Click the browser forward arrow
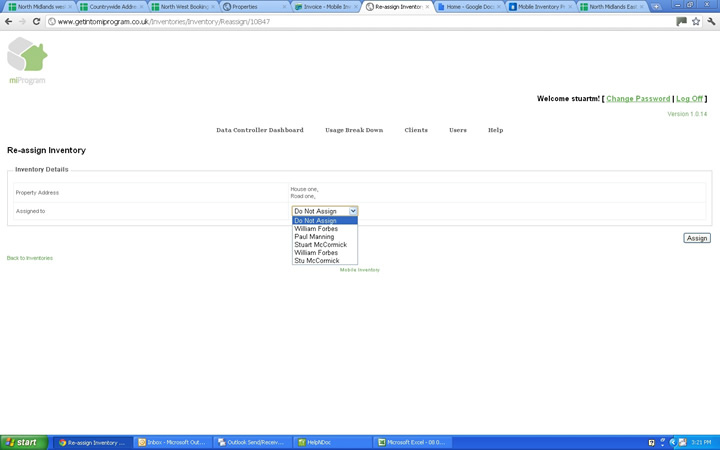This screenshot has width=720, height=450. click(22, 21)
